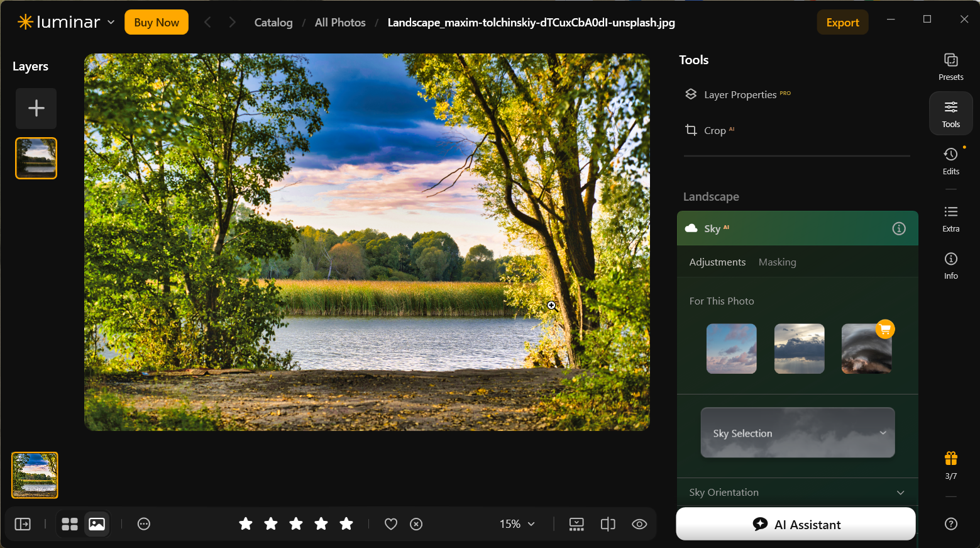Switch to single image view
Viewport: 980px width, 548px height.
[97, 524]
